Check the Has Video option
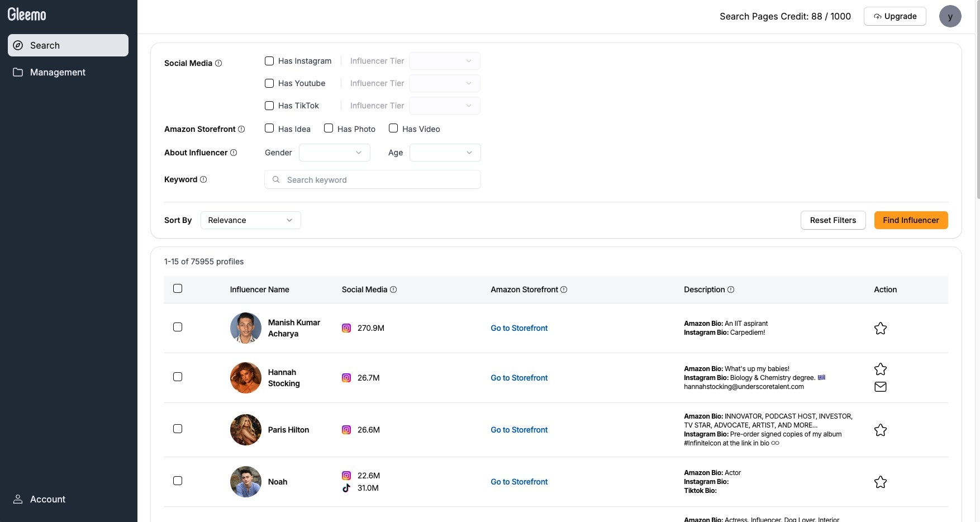Viewport: 980px width, 522px height. (393, 129)
